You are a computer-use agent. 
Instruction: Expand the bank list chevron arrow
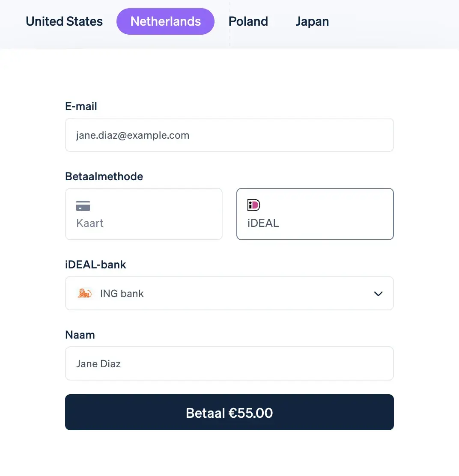point(378,294)
